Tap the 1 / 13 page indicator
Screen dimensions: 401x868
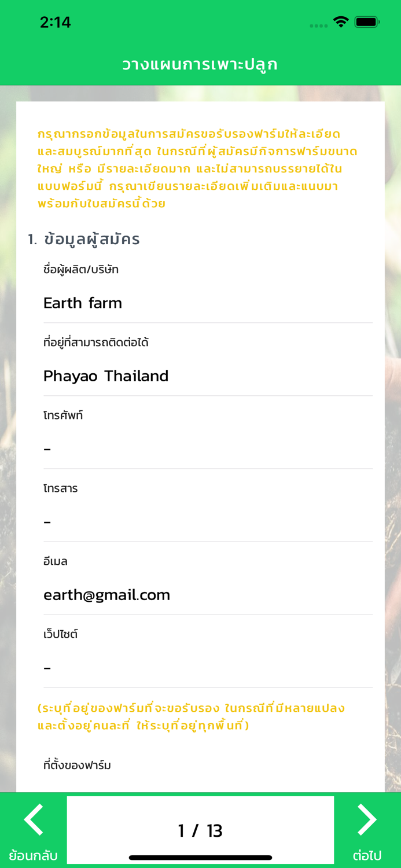(x=200, y=830)
